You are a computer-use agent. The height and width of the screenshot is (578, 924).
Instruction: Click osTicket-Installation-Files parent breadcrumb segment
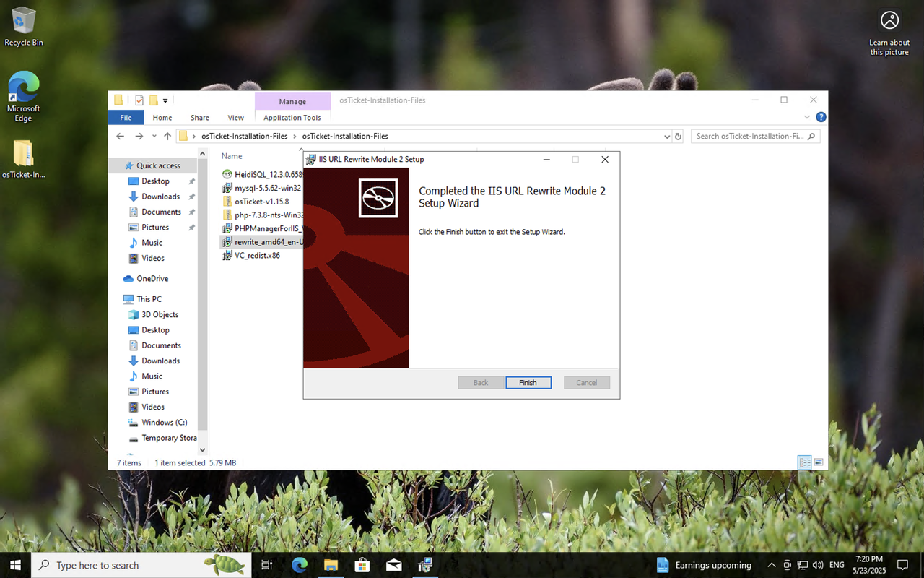pyautogui.click(x=244, y=136)
